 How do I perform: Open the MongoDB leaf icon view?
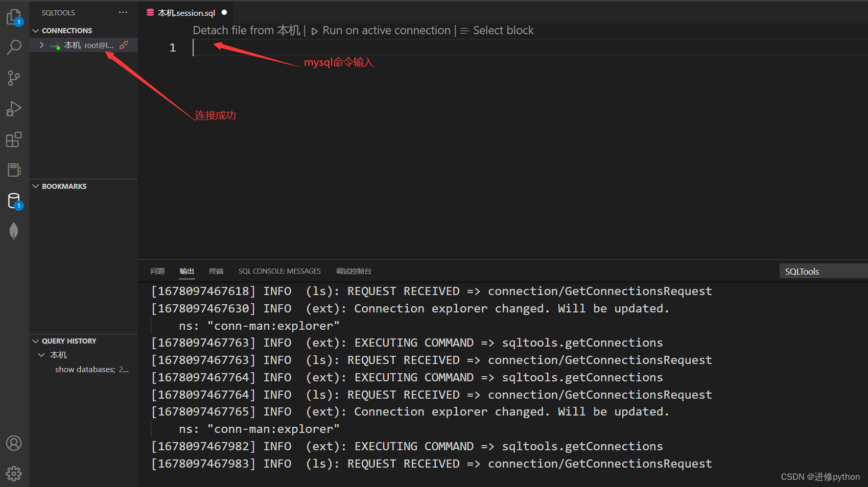tap(14, 231)
